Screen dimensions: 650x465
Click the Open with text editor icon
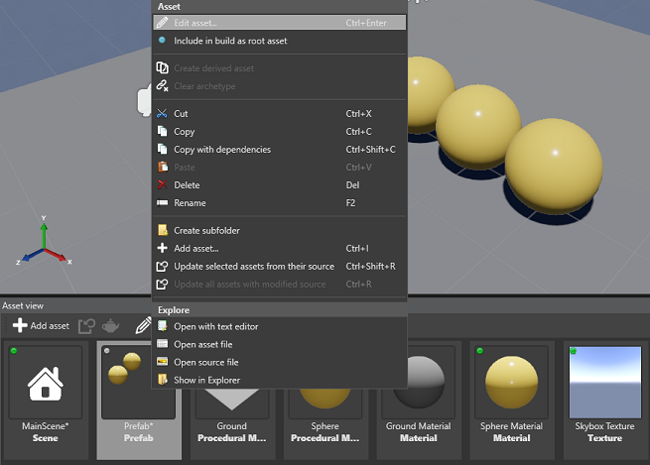[x=163, y=327]
